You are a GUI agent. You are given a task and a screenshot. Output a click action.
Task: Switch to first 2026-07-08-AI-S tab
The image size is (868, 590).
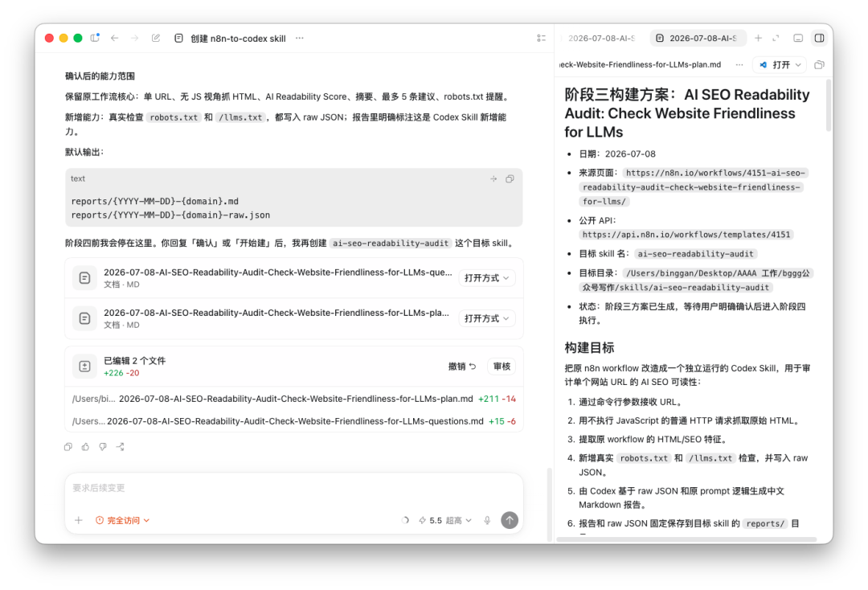(602, 39)
